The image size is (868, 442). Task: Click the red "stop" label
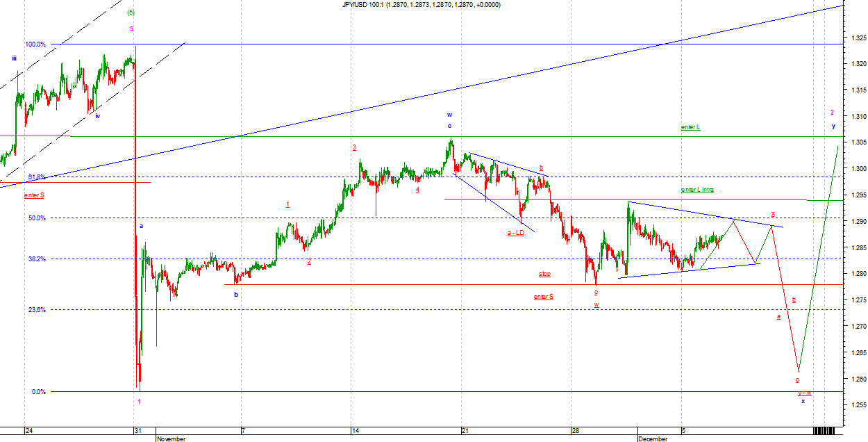click(544, 274)
